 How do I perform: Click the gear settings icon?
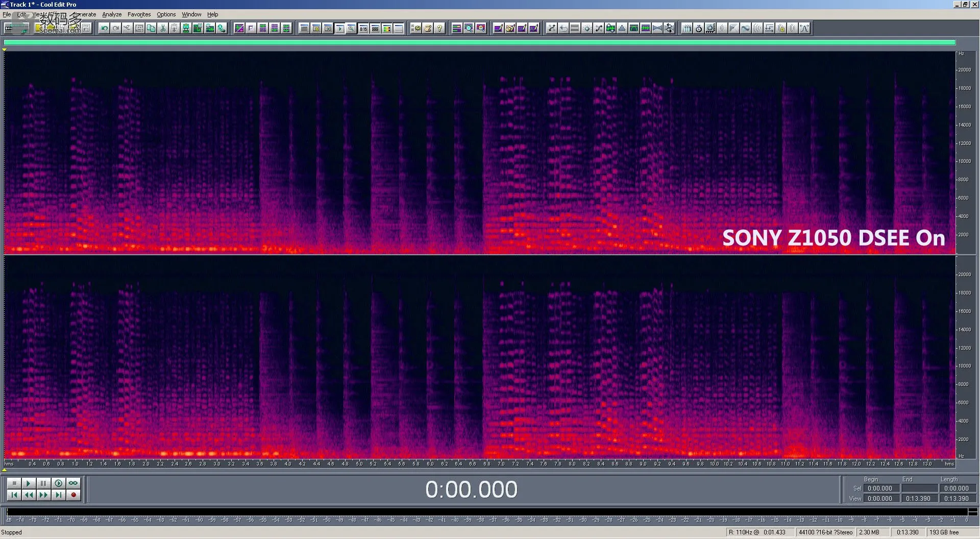(416, 28)
